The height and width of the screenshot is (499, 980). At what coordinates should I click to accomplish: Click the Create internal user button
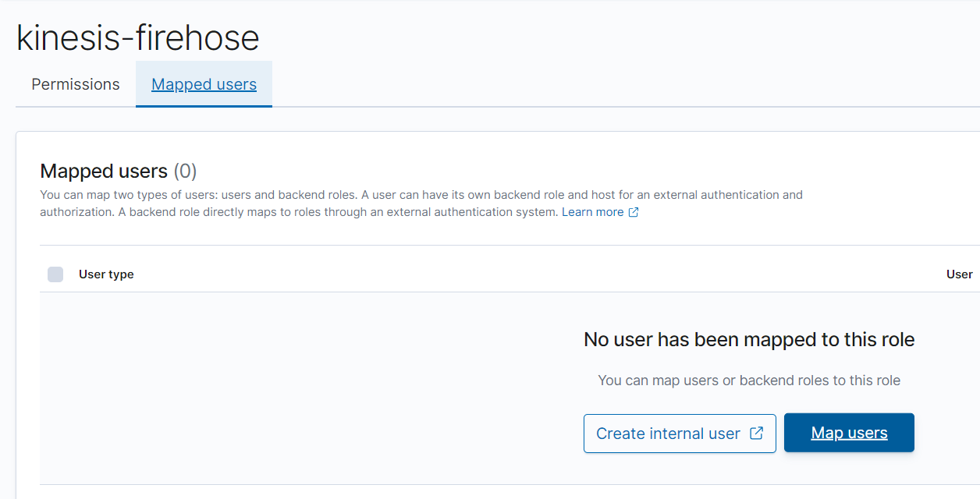680,434
